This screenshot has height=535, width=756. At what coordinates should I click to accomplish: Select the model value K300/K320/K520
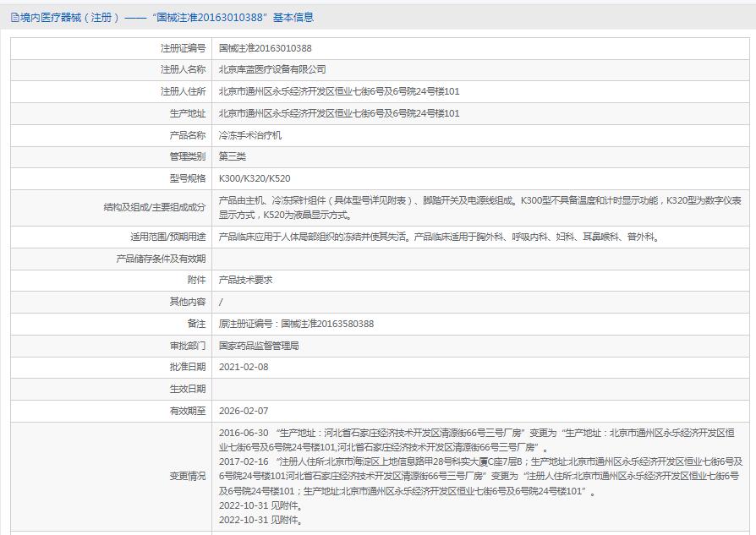(255, 178)
